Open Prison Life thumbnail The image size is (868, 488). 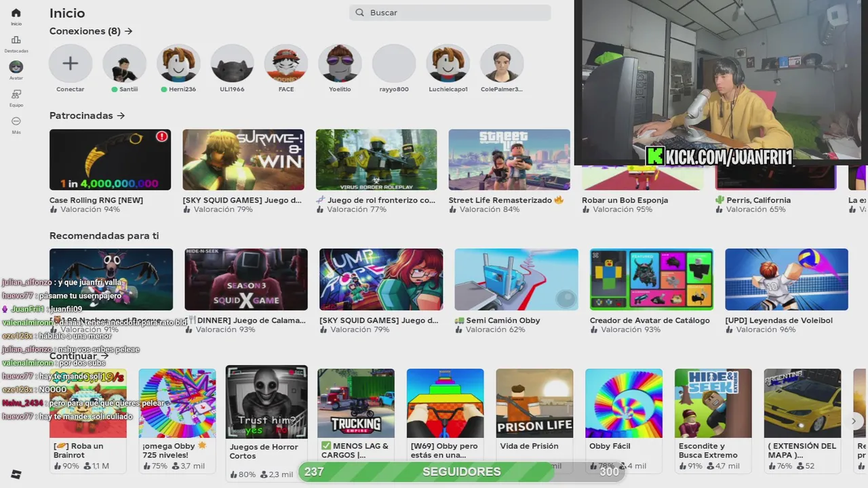535,403
